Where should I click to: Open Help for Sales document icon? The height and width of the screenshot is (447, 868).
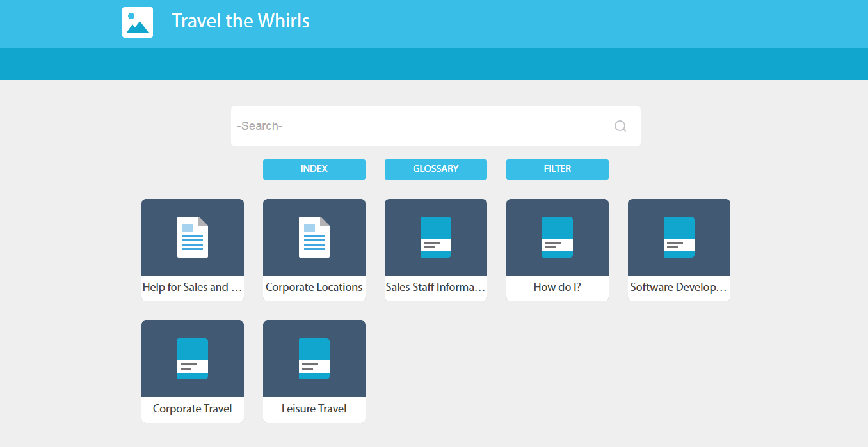tap(192, 237)
